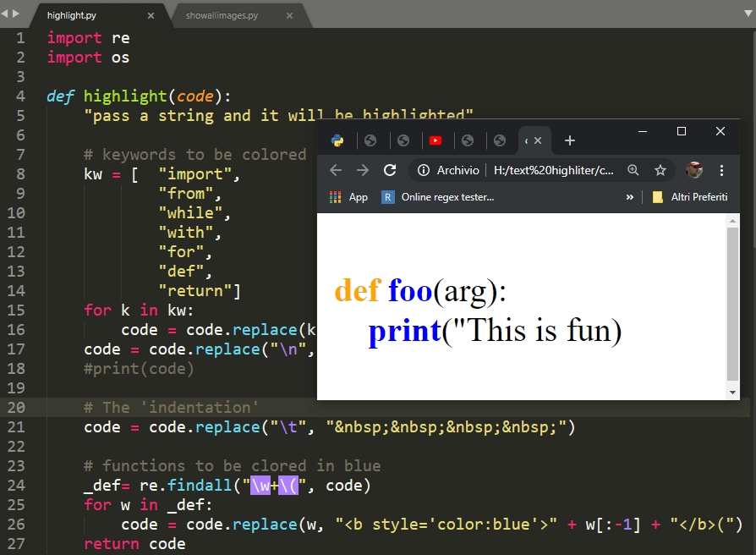The image size is (756, 555).
Task: Maximize the browser window
Action: pos(682,131)
